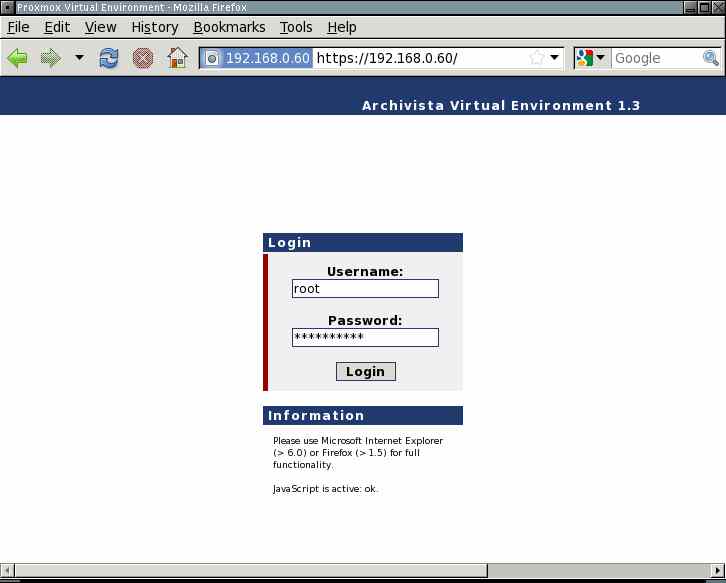Screen dimensions: 726x583
Task: Click the Username: label
Action: pos(365,271)
